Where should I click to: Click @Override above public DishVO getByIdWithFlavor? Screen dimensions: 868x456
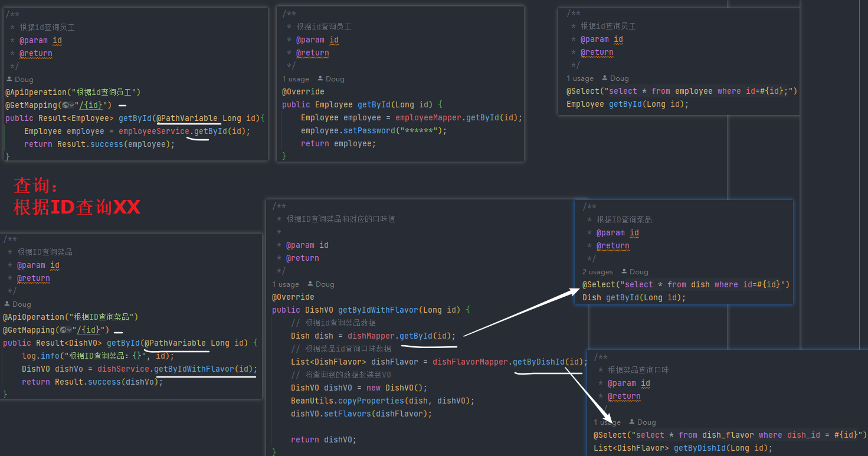click(293, 297)
